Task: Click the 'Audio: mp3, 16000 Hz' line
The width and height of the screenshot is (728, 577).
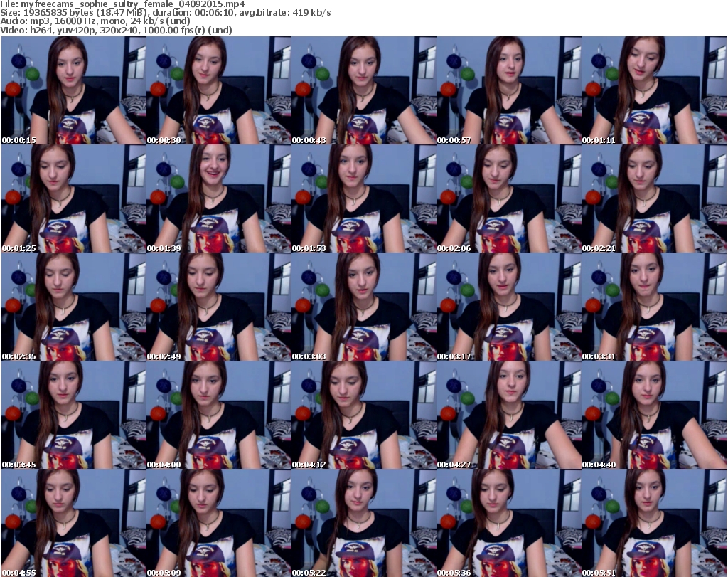Action: point(95,21)
